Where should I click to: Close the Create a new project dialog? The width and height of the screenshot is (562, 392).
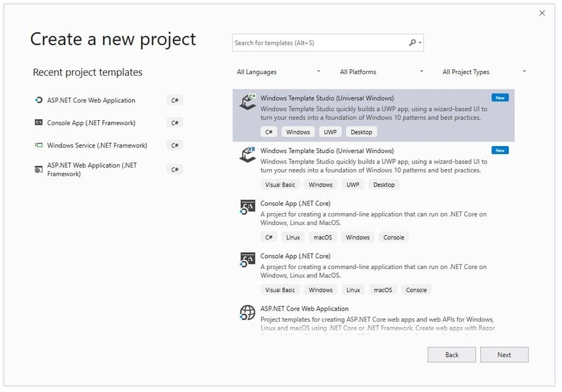pos(542,13)
